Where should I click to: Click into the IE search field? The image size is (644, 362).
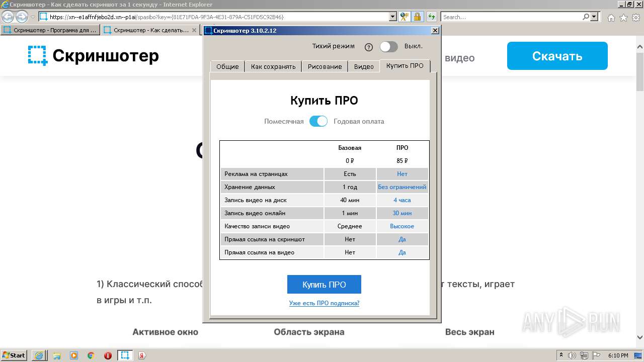[x=511, y=17]
